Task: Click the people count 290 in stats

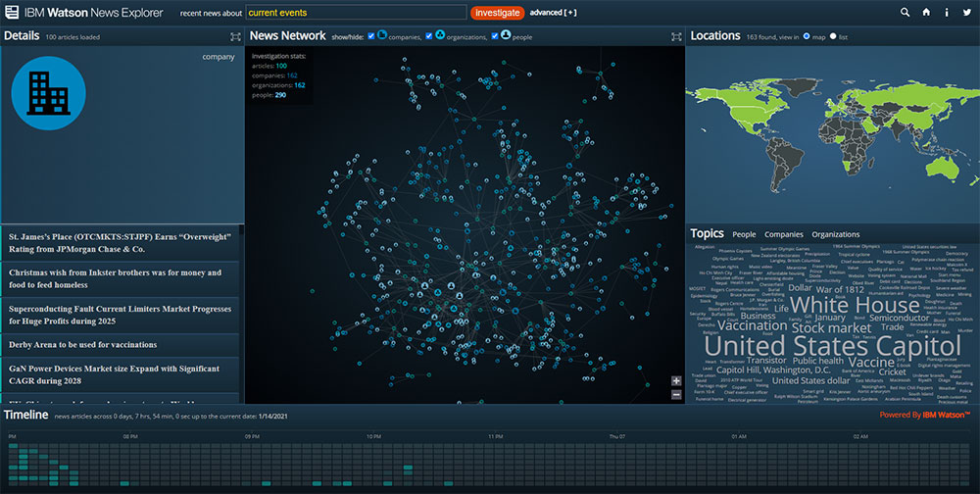Action: (x=280, y=95)
